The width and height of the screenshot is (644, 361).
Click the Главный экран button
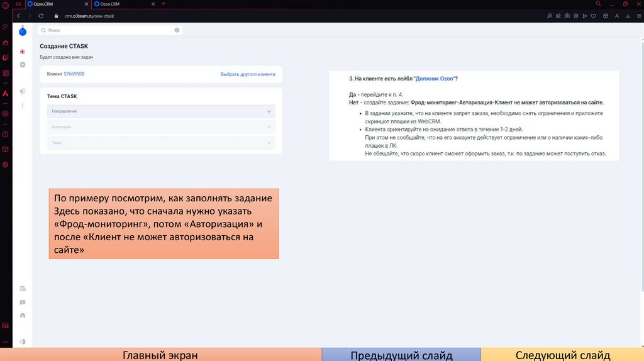click(160, 355)
